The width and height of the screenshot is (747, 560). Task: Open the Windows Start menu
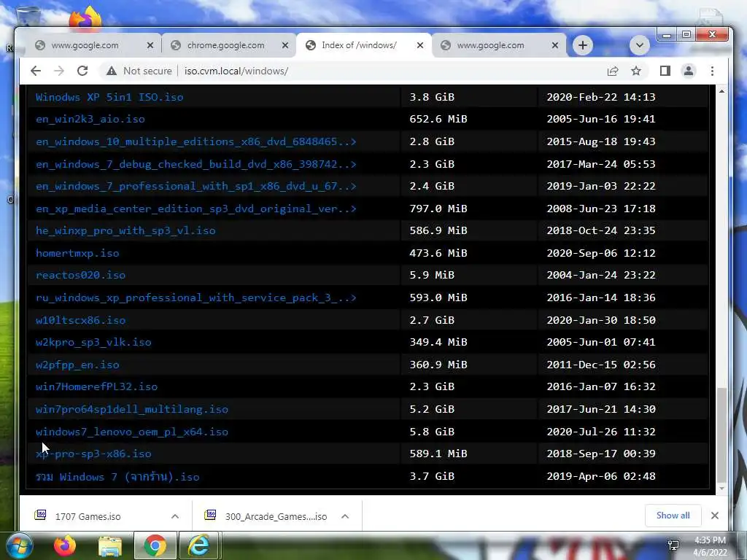pos(19,545)
